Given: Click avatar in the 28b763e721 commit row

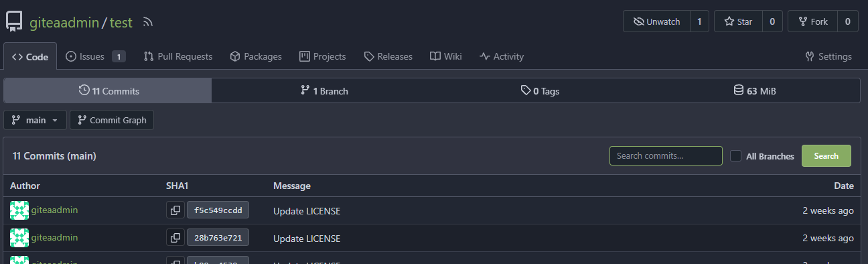Looking at the screenshot, I should click(x=19, y=238).
